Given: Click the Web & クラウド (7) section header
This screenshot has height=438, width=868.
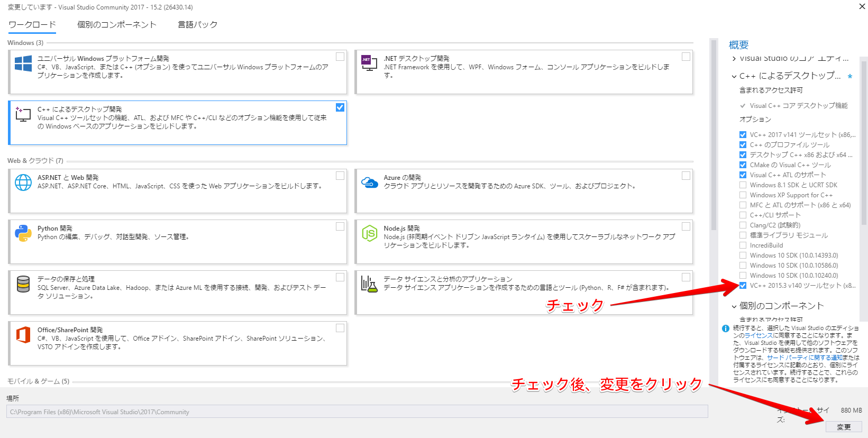Looking at the screenshot, I should pos(35,161).
